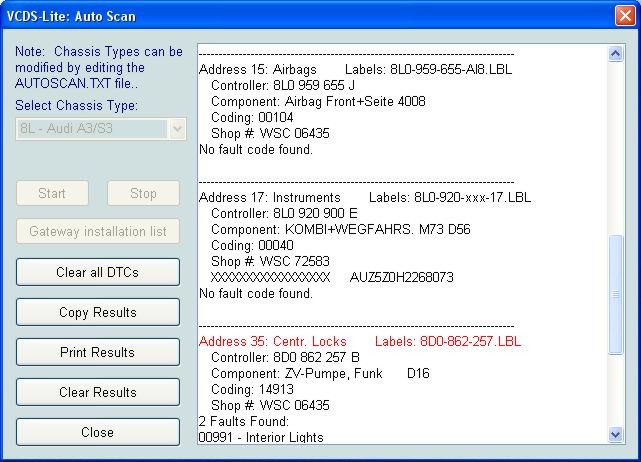Screen dimensions: 641x462
Task: Close window with the red X icon
Action: pyautogui.click(x=625, y=16)
